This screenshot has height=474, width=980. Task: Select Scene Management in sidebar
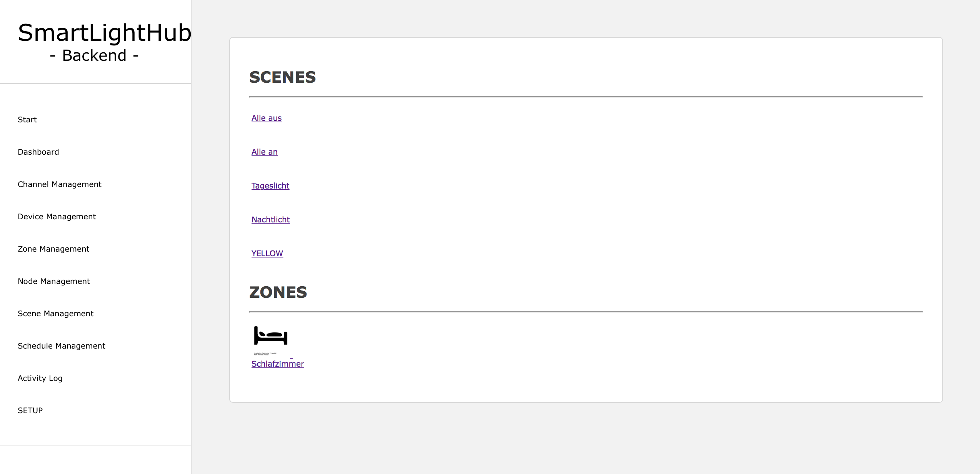56,314
